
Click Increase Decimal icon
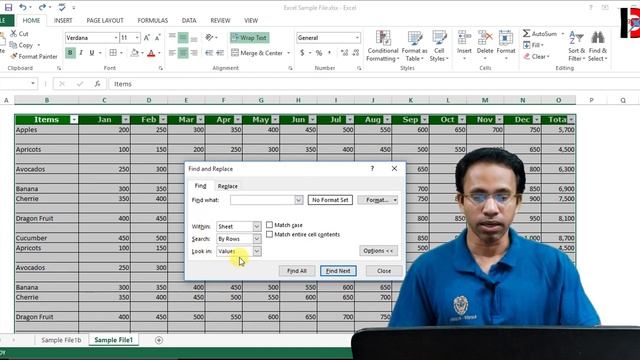tap(344, 53)
